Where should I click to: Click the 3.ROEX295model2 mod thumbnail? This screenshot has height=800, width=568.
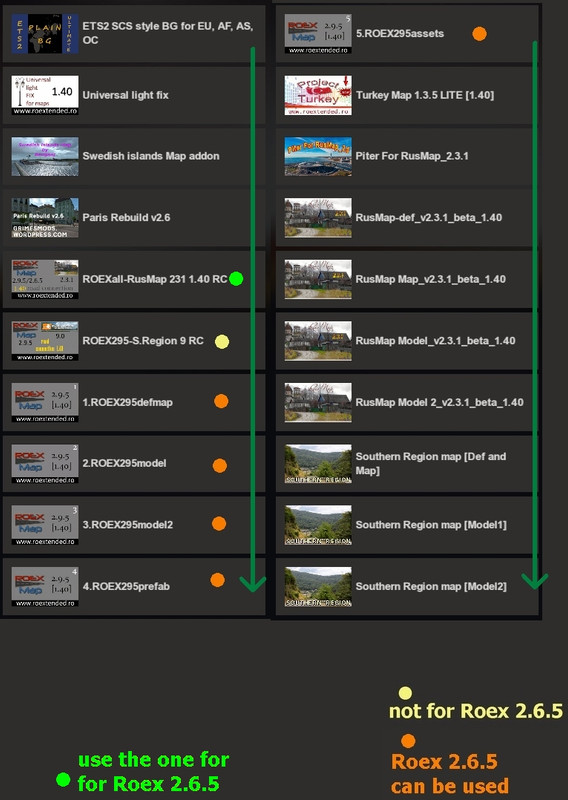point(45,525)
